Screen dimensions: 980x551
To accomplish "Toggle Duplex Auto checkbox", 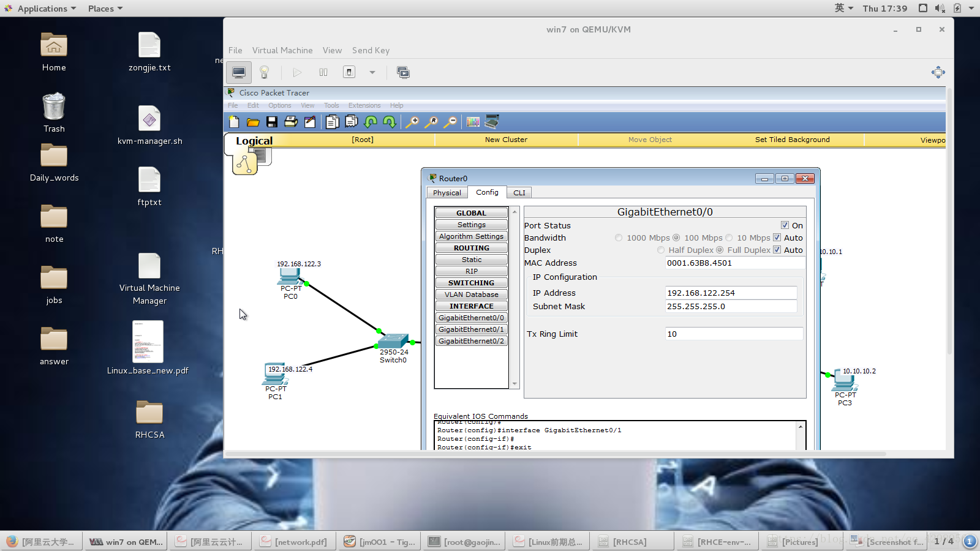I will pos(777,250).
